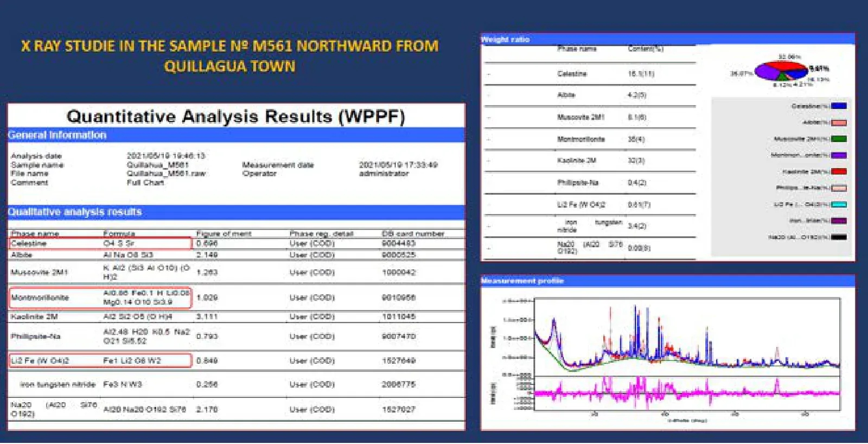Click the blue Celestine legend swatch

839,106
